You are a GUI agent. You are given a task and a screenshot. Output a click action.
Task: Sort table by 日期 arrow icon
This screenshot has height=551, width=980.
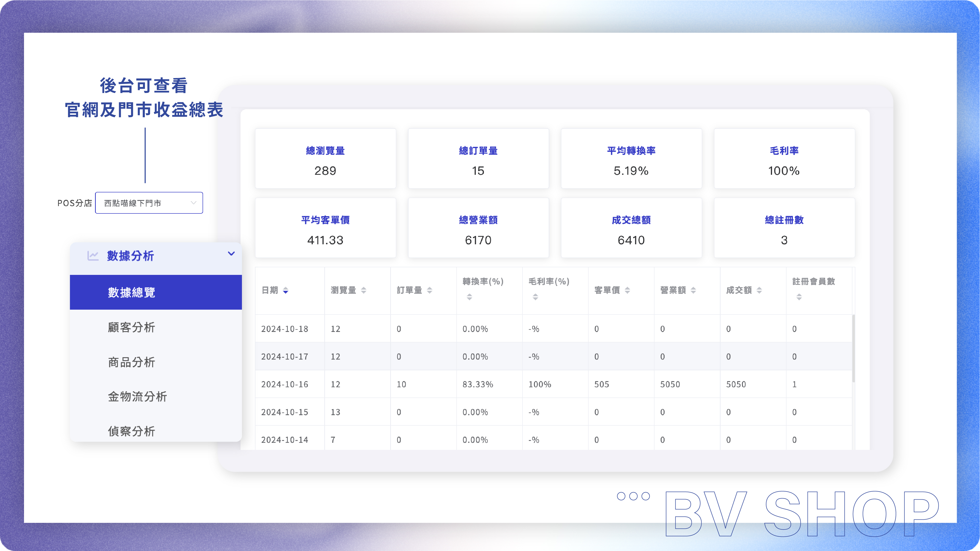(x=285, y=291)
